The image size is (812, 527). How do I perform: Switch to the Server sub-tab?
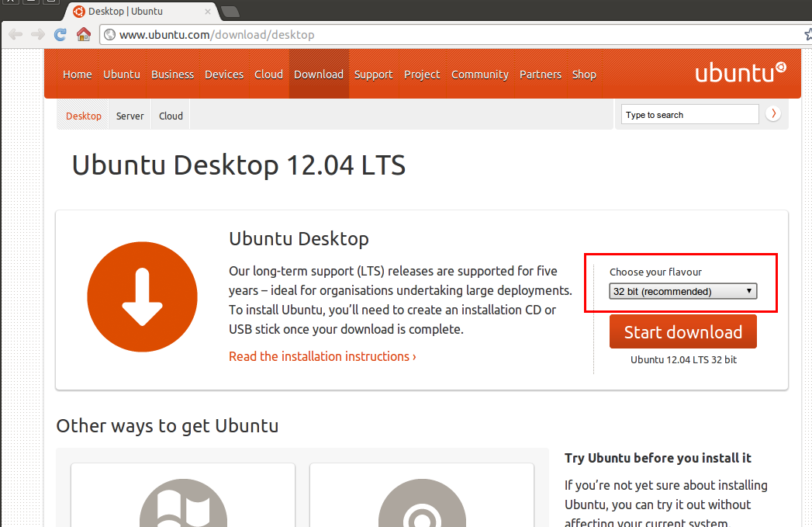click(x=130, y=116)
